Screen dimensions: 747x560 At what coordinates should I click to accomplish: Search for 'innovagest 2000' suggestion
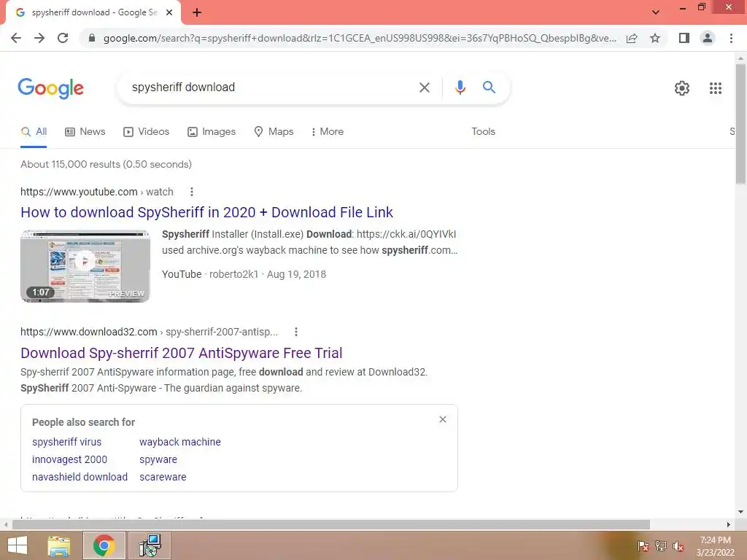(69, 459)
